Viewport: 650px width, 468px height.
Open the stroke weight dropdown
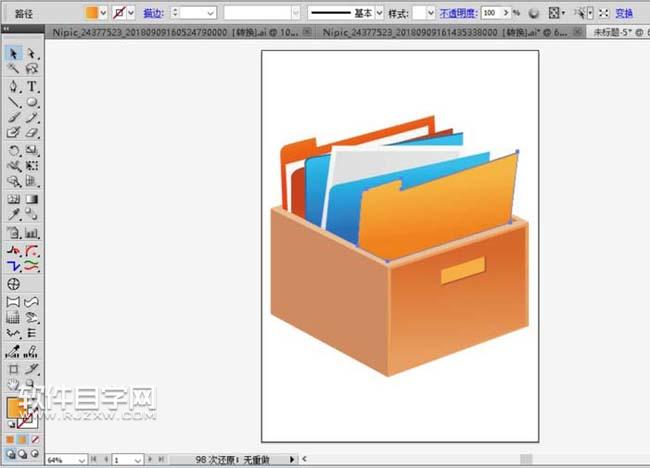[x=211, y=13]
